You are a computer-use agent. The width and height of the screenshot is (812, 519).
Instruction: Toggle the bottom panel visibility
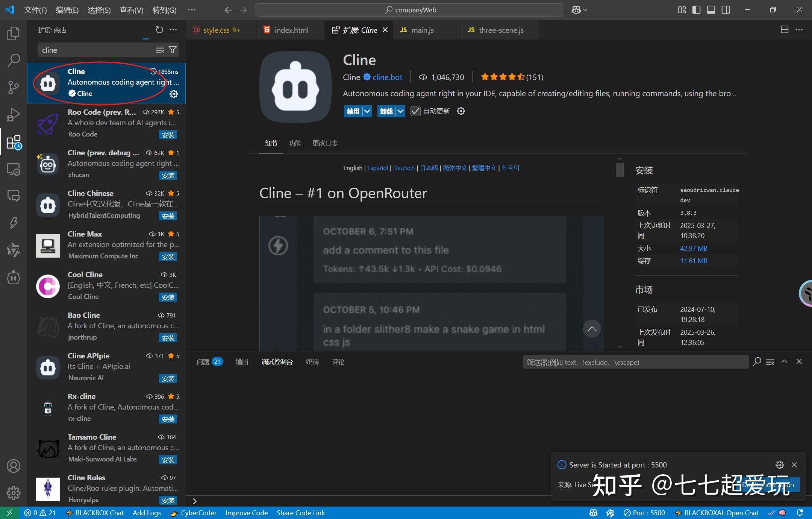[x=711, y=10]
